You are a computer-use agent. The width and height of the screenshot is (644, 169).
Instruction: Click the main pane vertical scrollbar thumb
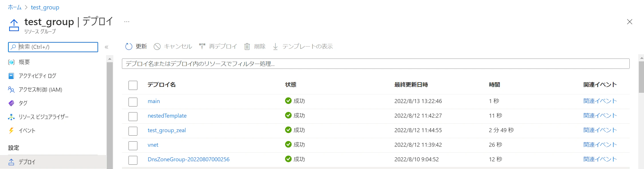click(x=641, y=77)
